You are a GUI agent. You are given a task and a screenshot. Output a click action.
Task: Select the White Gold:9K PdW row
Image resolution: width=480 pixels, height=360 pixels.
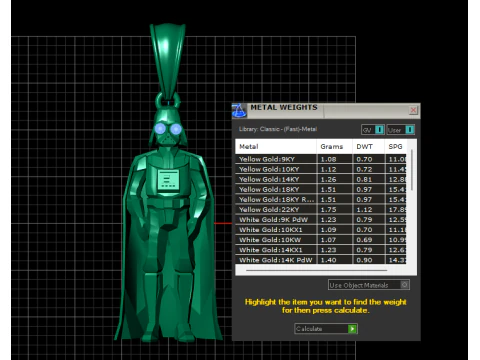coord(321,219)
